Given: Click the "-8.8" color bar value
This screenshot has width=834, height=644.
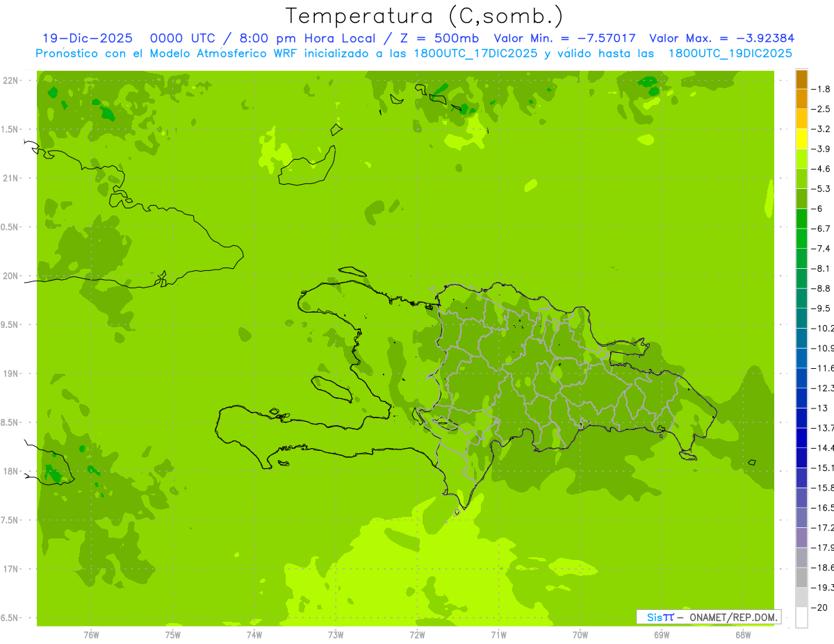Looking at the screenshot, I should coord(821,288).
